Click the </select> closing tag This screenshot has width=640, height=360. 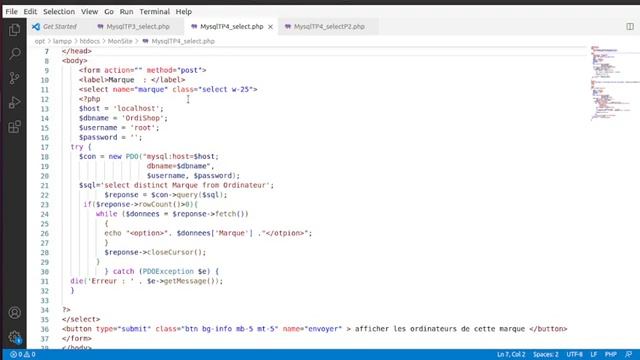[x=81, y=319]
